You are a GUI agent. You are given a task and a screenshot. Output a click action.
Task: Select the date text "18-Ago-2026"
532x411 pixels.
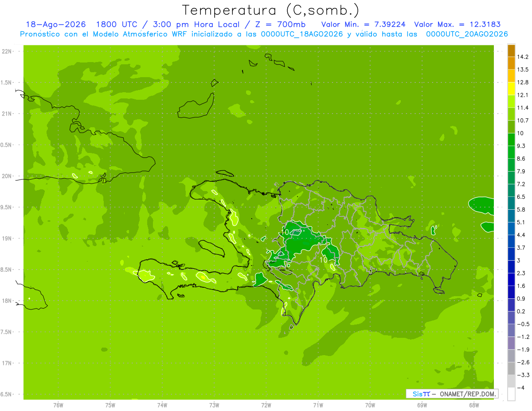55,24
